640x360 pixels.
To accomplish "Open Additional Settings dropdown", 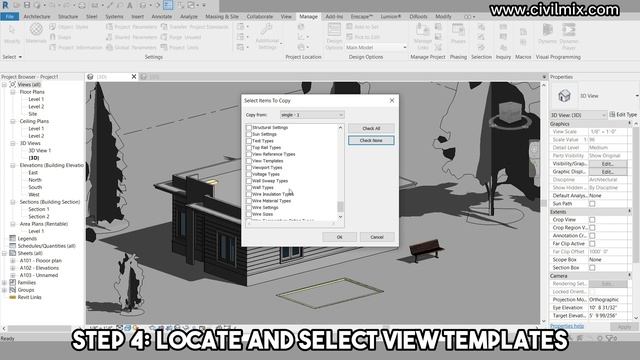I will [267, 37].
